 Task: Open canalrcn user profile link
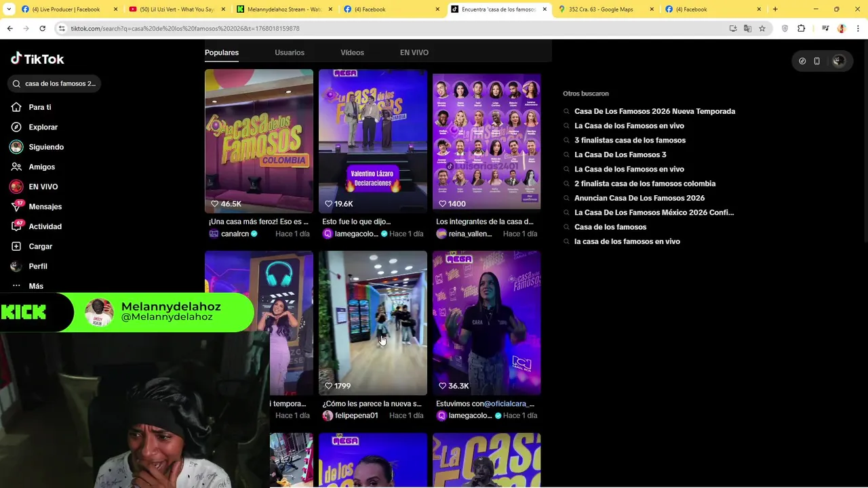pos(235,234)
